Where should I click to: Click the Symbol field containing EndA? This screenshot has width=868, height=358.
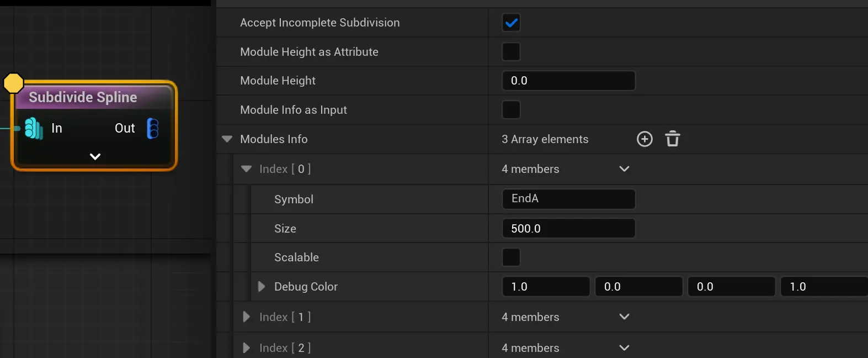tap(568, 199)
